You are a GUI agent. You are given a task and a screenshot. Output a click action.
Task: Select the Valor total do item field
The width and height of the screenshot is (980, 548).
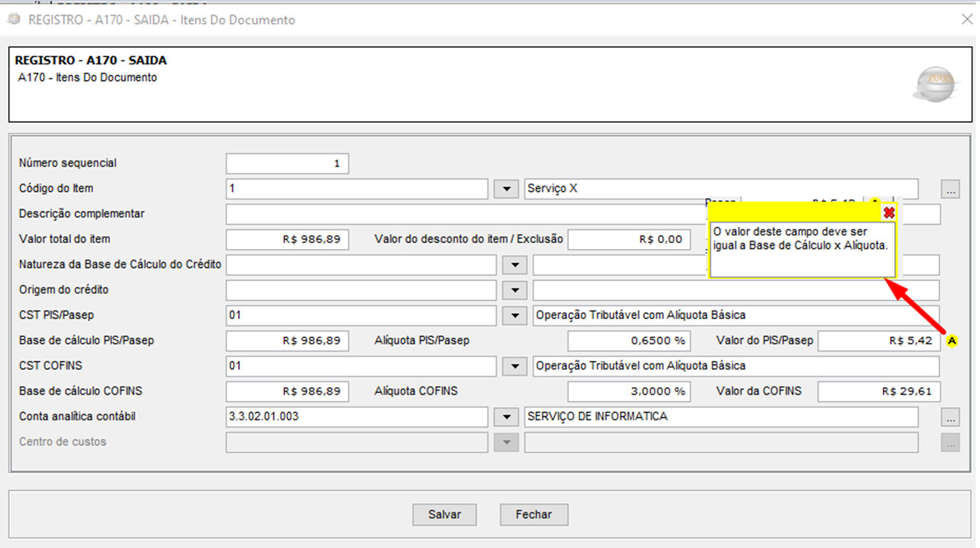click(x=287, y=239)
